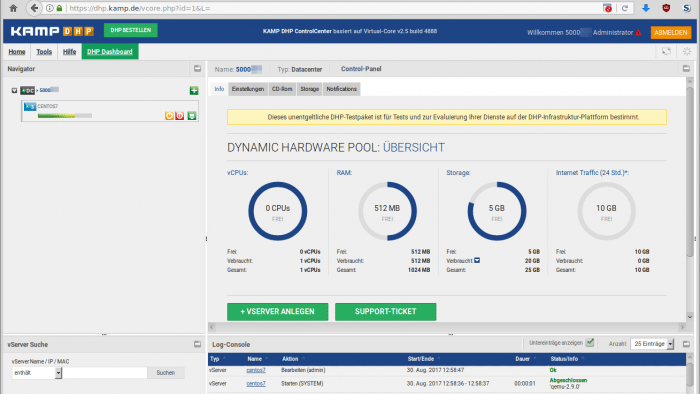
Task: Log out with the ABMELDEN button
Action: [x=671, y=32]
